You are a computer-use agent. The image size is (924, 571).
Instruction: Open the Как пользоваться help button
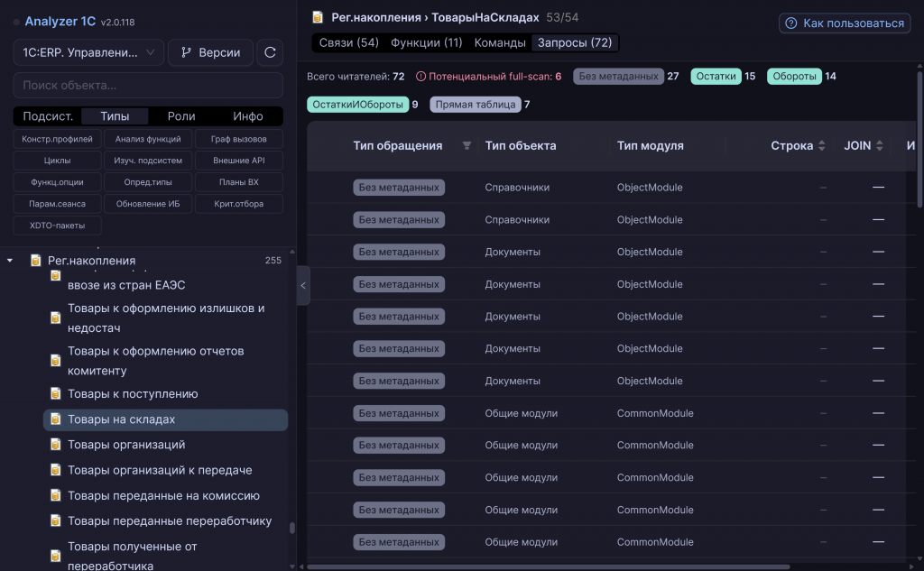point(845,23)
